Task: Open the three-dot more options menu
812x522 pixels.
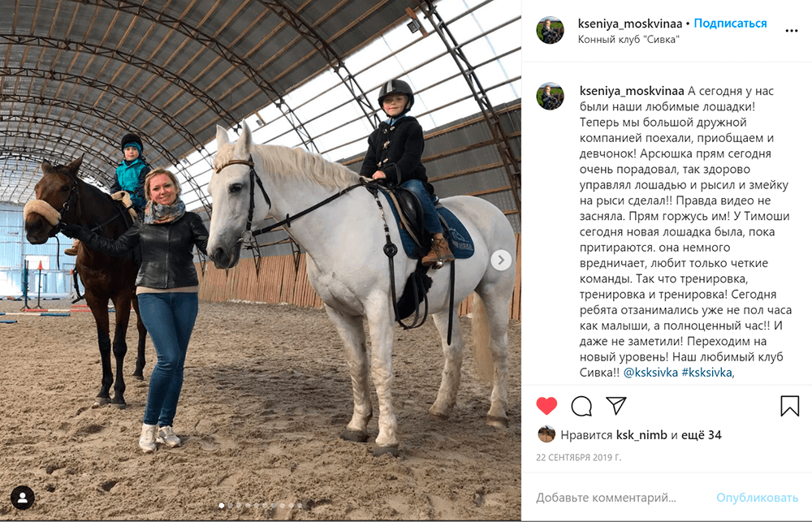Action: 791,31
